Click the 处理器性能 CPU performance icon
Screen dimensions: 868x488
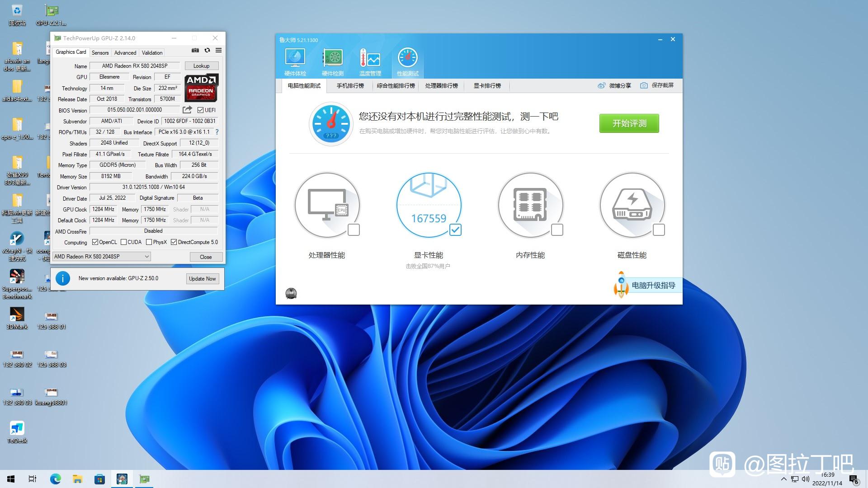327,205
